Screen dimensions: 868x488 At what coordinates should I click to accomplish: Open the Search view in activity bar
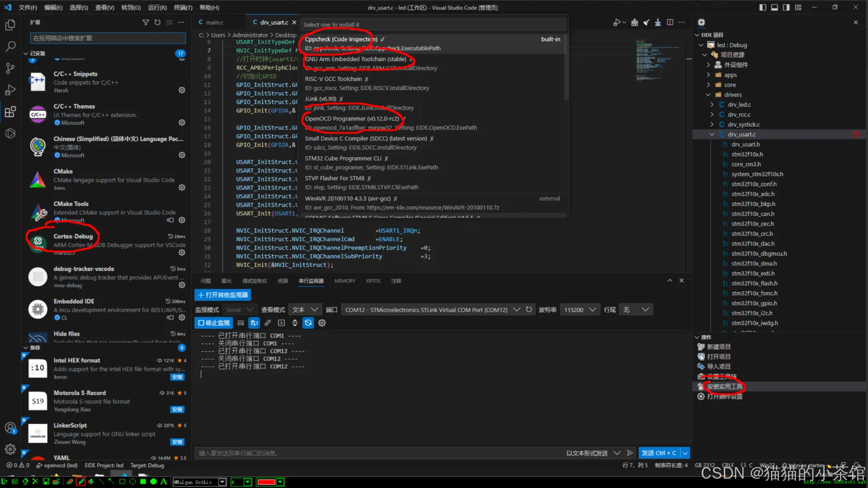[x=10, y=47]
